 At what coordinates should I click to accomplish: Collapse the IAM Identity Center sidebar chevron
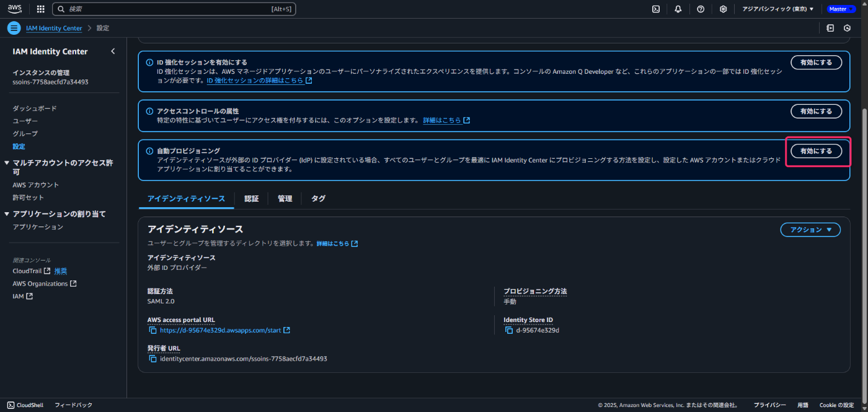pyautogui.click(x=113, y=52)
